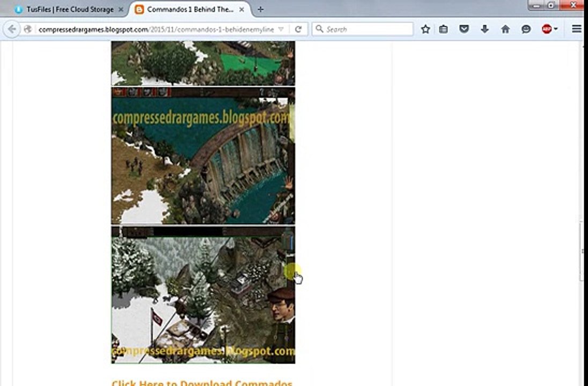
Task: Go back with the browser back arrow
Action: pyautogui.click(x=12, y=29)
